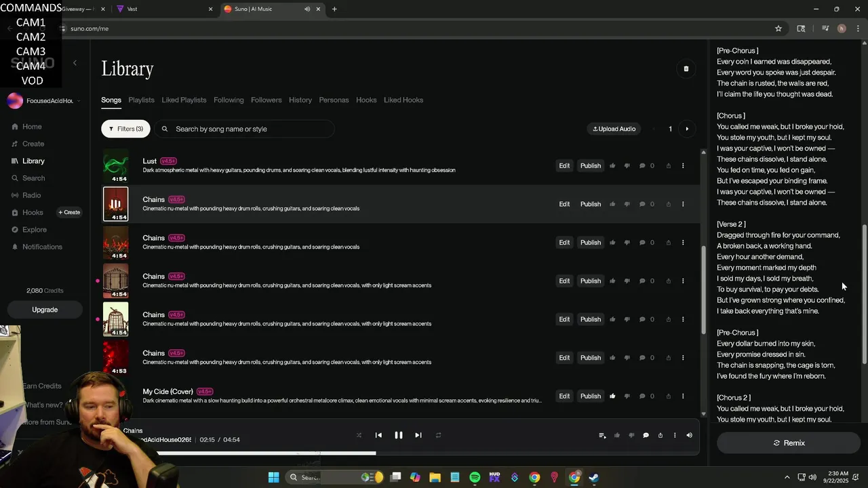Switch to the Hooks tab

point(366,100)
